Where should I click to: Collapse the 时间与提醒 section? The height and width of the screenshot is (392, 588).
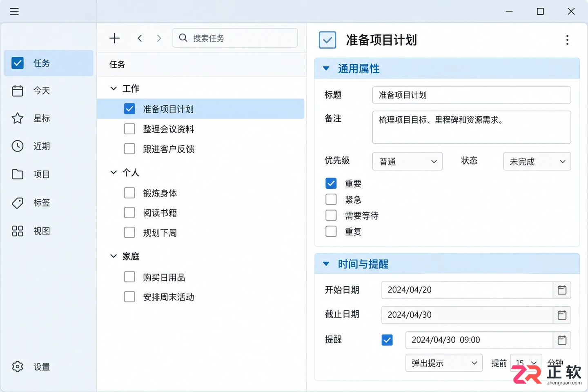326,264
